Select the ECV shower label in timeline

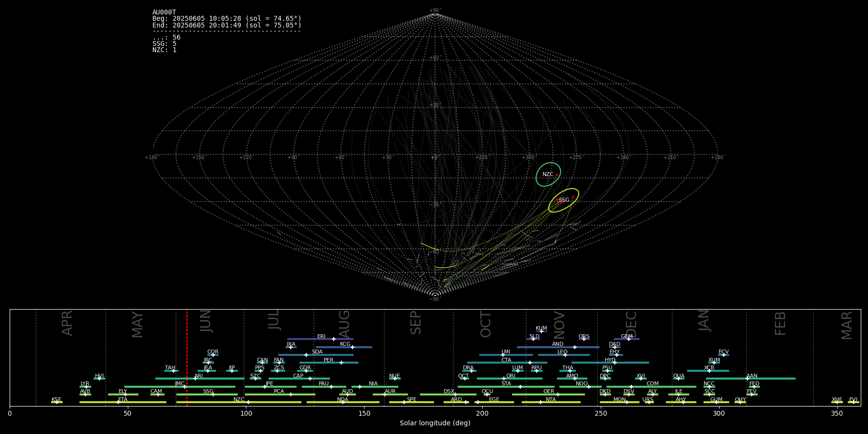point(723,352)
